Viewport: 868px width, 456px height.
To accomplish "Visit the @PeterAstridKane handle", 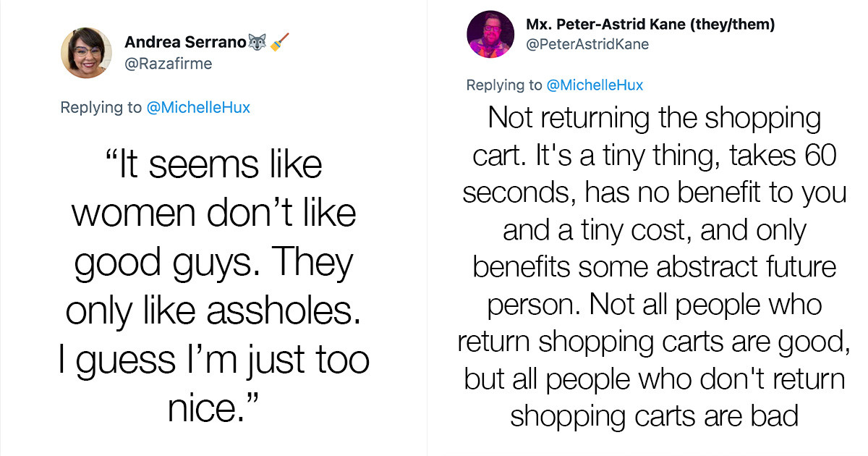I will pyautogui.click(x=587, y=44).
